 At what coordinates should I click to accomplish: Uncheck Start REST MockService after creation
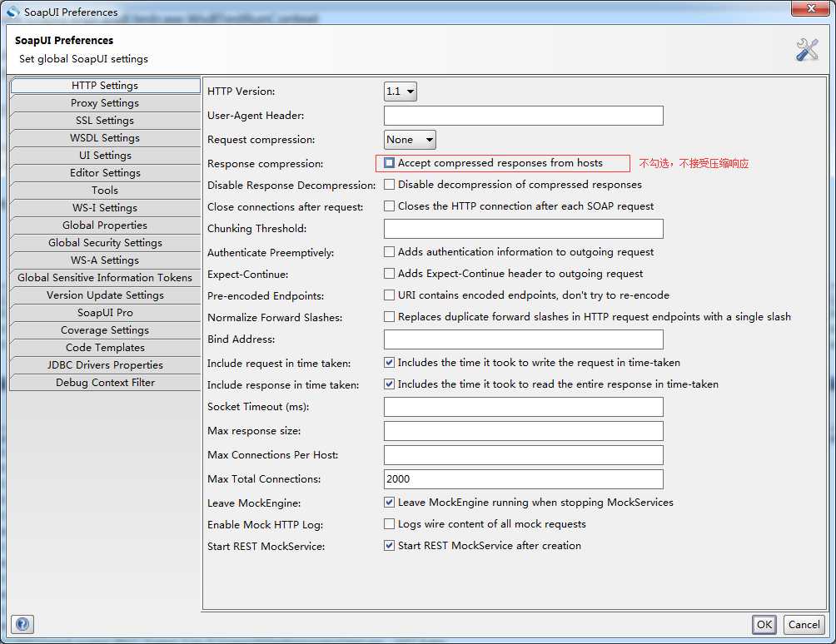click(x=389, y=545)
